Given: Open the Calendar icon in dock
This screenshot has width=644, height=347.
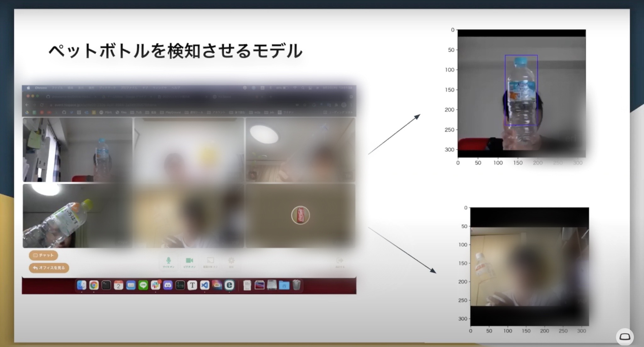Looking at the screenshot, I should click(118, 285).
